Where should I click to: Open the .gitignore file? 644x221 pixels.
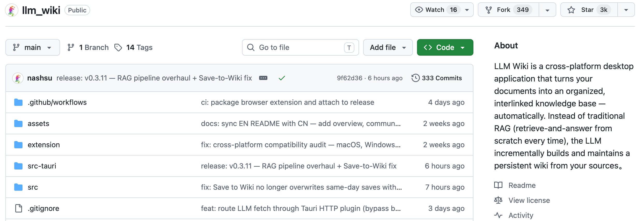click(x=43, y=209)
